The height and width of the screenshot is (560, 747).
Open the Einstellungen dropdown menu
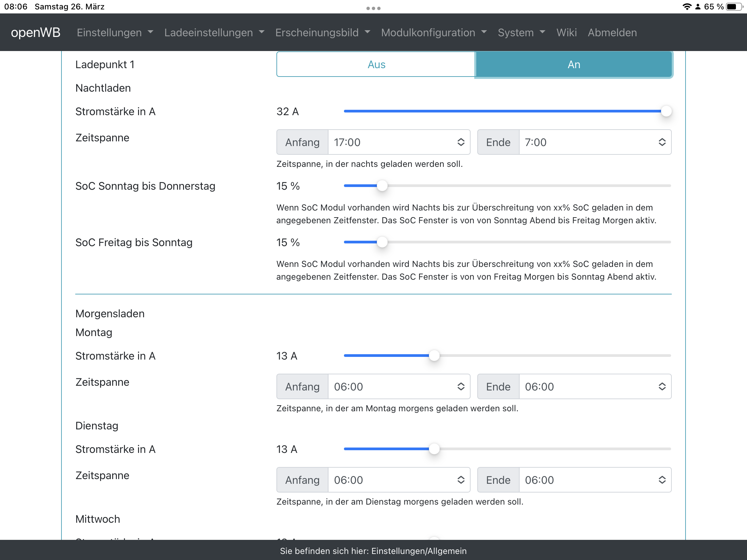click(115, 33)
